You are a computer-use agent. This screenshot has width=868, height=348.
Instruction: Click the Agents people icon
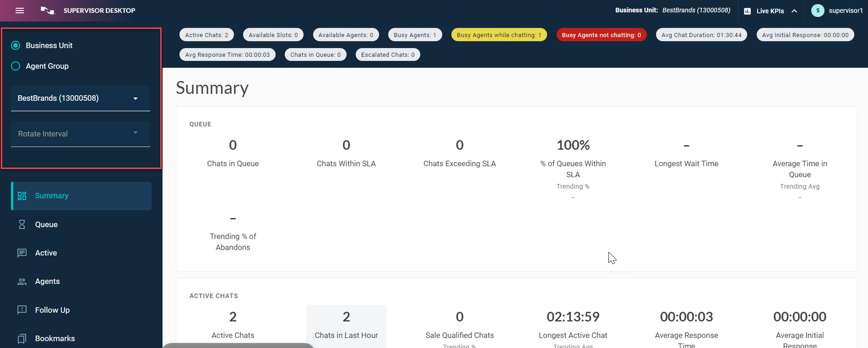(x=22, y=282)
